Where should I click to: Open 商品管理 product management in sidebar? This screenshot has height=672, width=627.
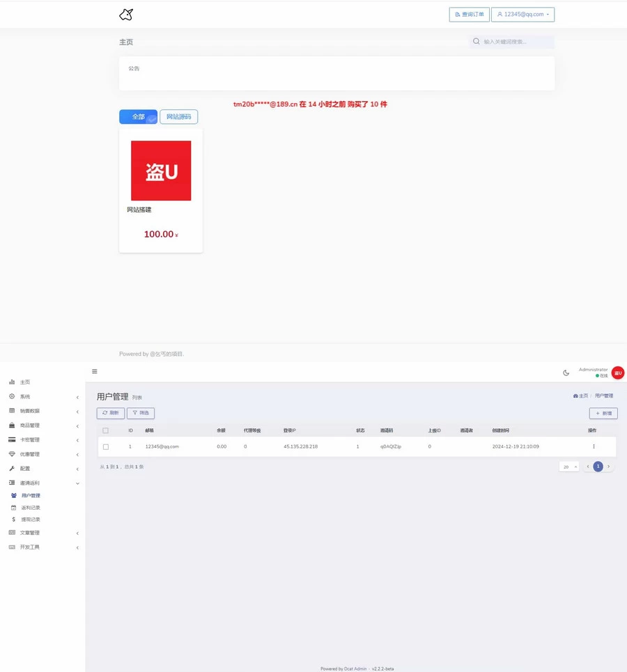[x=28, y=425]
